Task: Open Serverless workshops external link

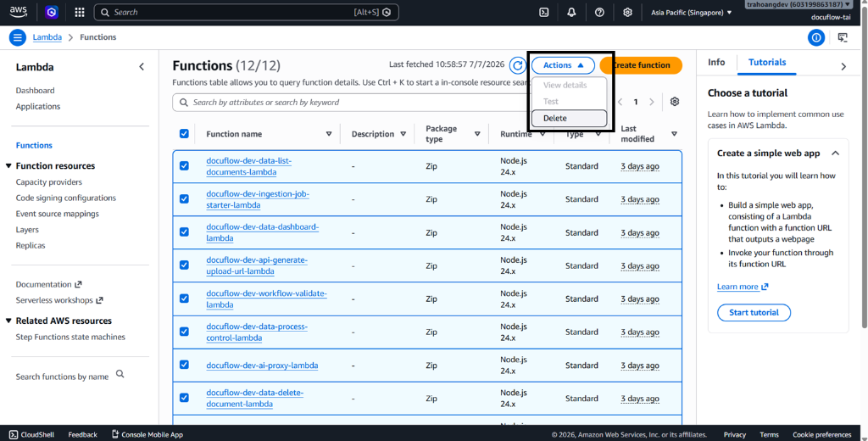Action: [x=59, y=300]
